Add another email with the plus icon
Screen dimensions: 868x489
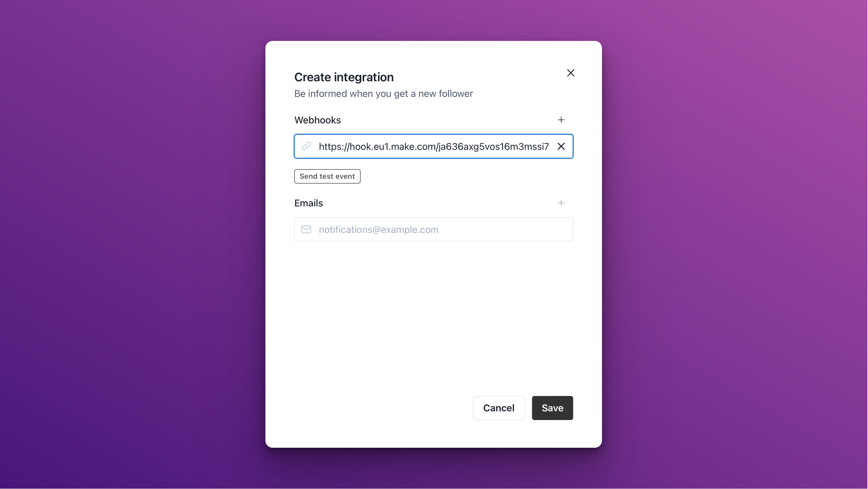coord(561,203)
